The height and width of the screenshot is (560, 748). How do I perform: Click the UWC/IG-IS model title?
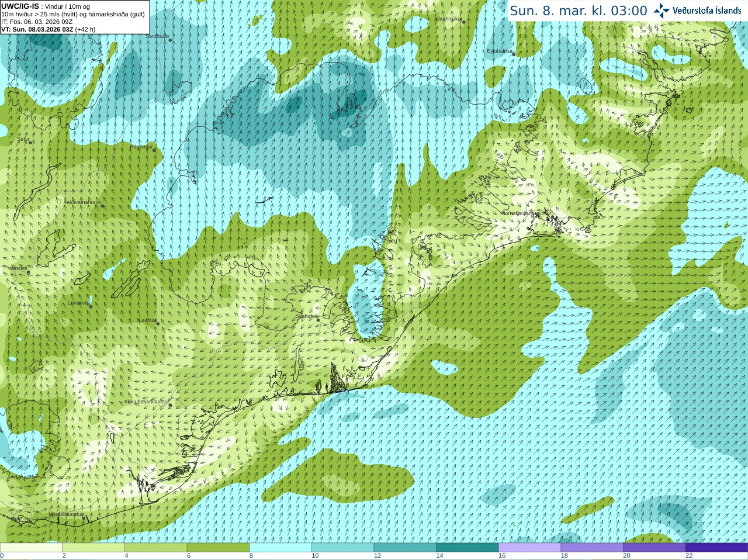click(20, 6)
